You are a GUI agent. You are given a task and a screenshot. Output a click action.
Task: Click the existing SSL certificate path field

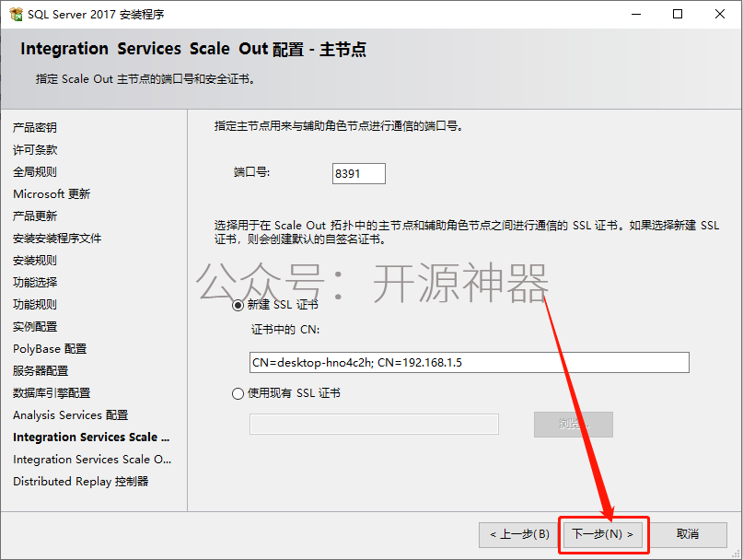point(374,424)
